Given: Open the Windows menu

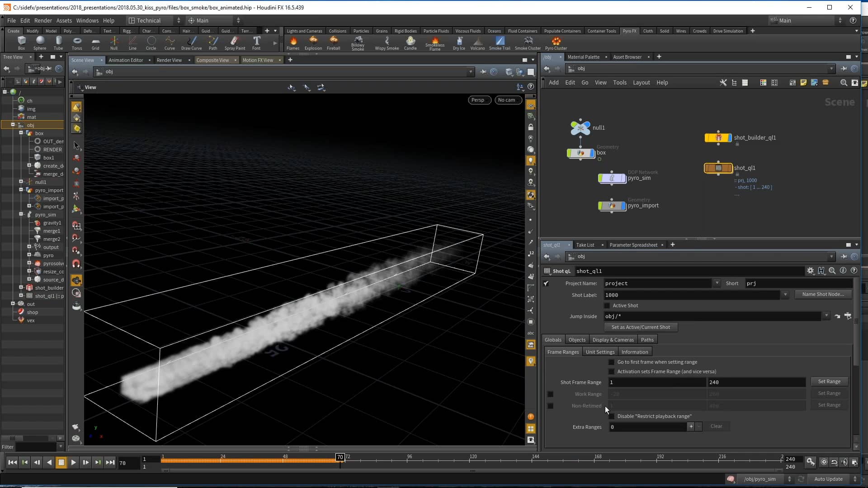Looking at the screenshot, I should pyautogui.click(x=87, y=20).
